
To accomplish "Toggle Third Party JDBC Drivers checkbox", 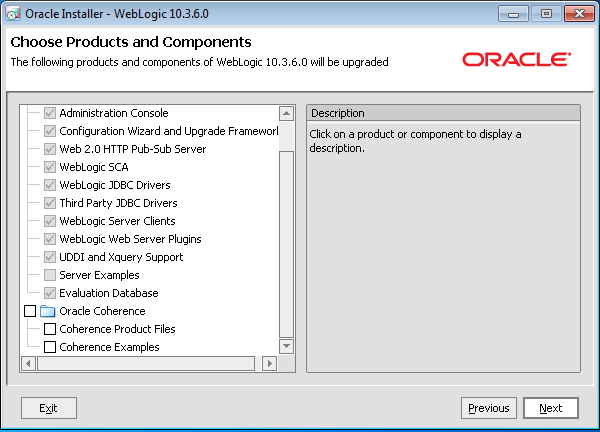I will click(50, 203).
